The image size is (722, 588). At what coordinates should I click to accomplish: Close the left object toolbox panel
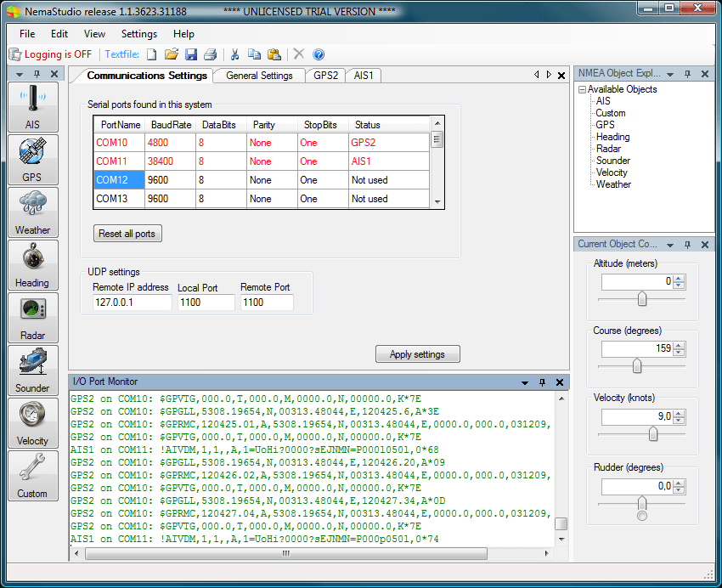tap(54, 74)
